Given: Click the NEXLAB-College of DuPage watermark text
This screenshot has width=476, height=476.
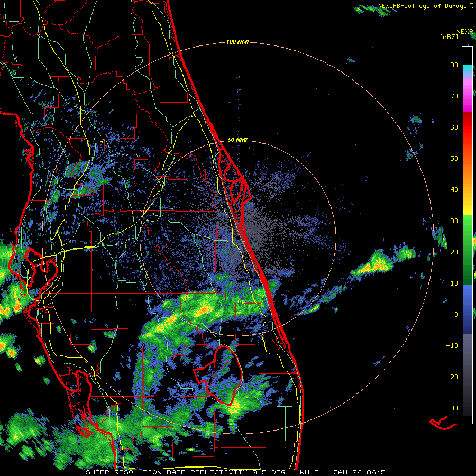Looking at the screenshot, I should click(x=425, y=6).
